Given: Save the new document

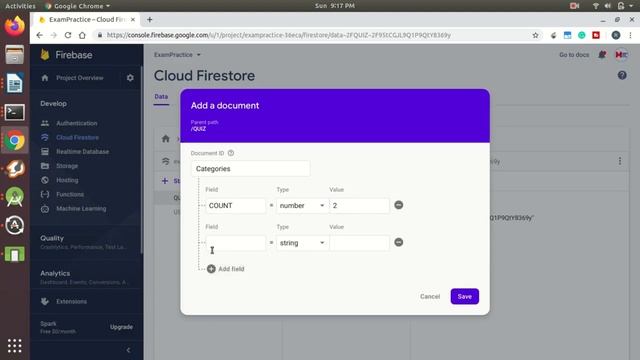Looking at the screenshot, I should click(464, 296).
